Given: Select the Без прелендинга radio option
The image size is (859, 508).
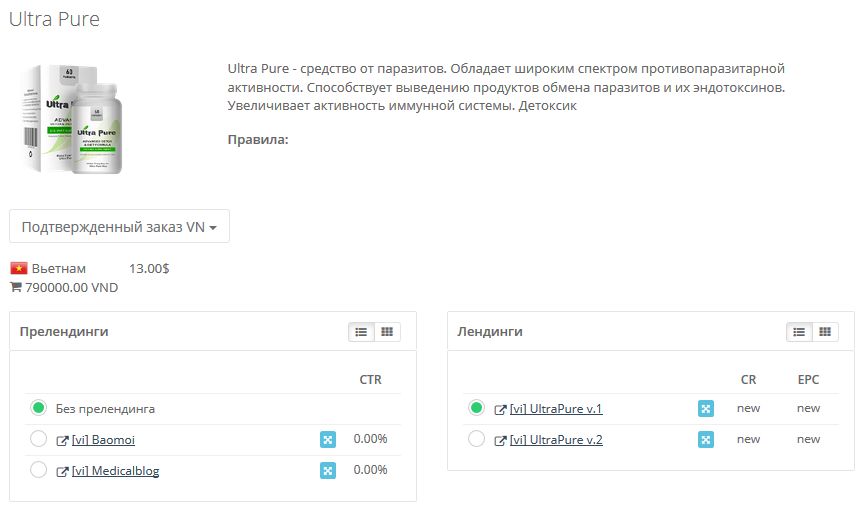Looking at the screenshot, I should pyautogui.click(x=38, y=408).
